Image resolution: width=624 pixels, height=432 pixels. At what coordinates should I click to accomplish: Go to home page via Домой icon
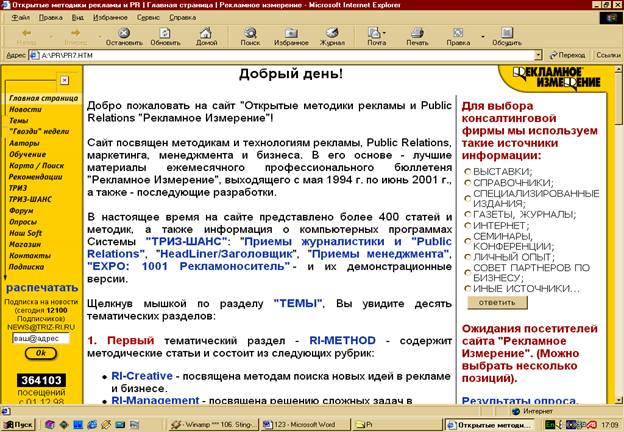point(206,35)
